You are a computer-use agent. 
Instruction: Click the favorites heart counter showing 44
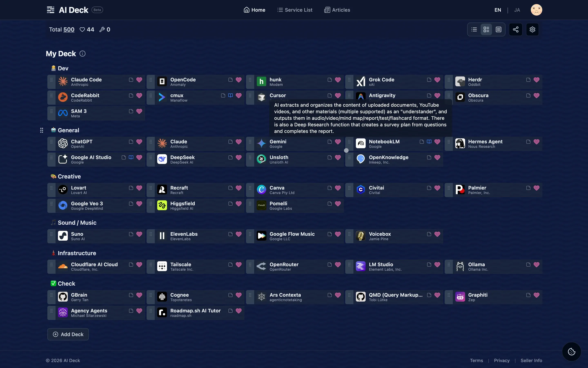coord(87,29)
